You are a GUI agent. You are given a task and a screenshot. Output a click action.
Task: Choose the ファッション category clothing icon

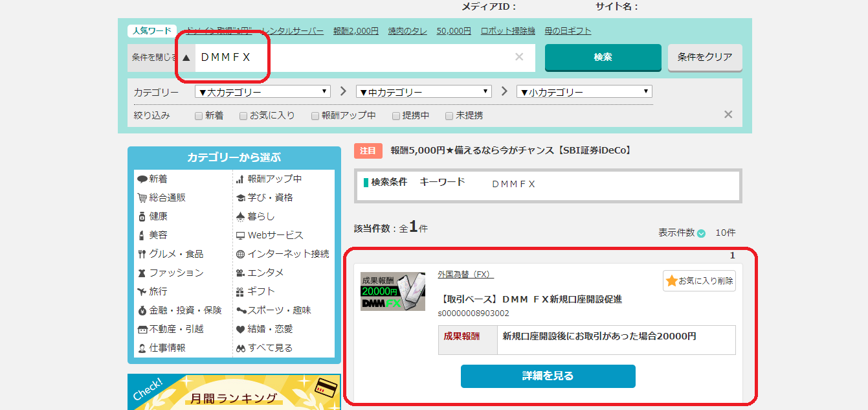[x=142, y=273]
